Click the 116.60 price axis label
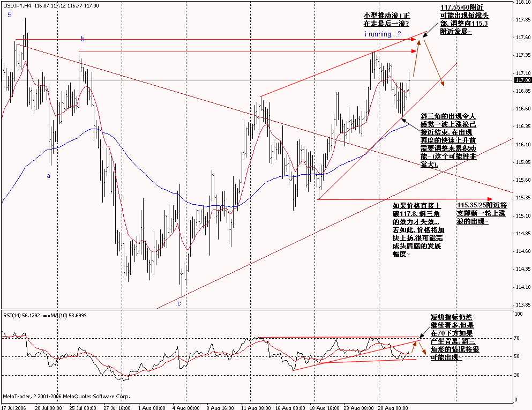This screenshot has height=410, width=532. click(523, 109)
